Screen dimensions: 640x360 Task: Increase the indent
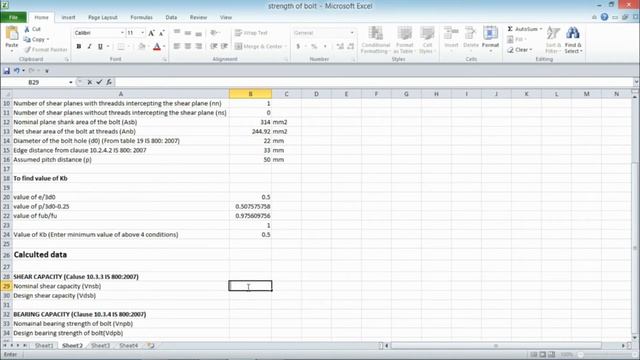click(224, 47)
